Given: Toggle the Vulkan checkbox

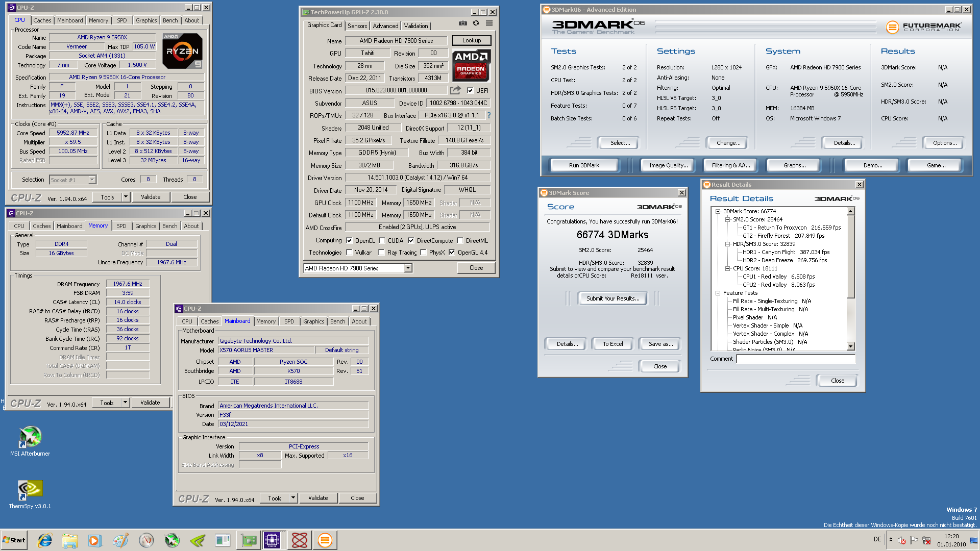Looking at the screenshot, I should (x=349, y=253).
